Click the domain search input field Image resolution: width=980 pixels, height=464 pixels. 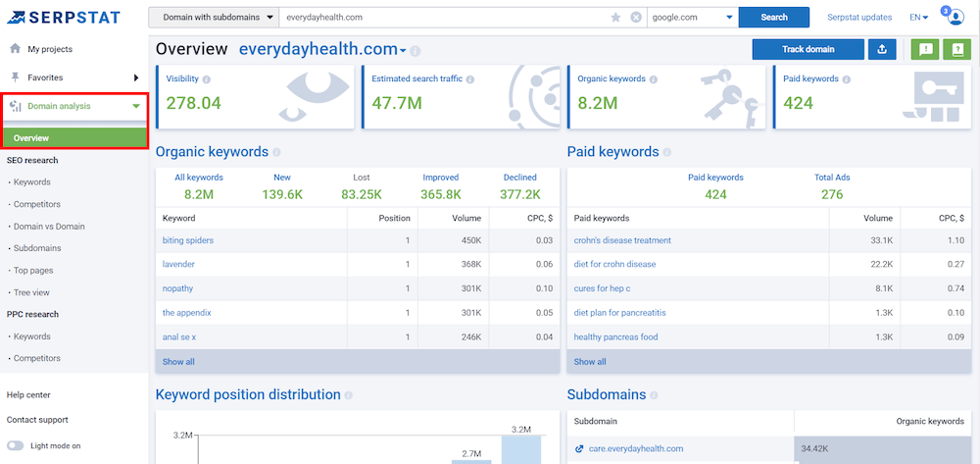441,18
